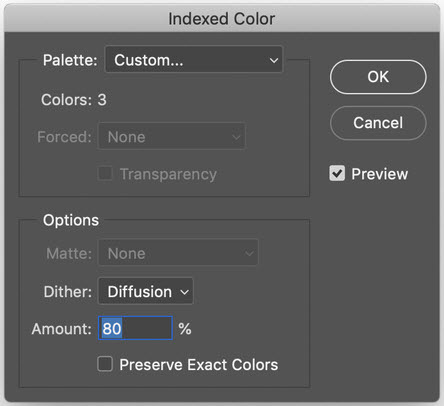
Task: Click Cancel to dismiss Indexed Color
Action: [378, 123]
